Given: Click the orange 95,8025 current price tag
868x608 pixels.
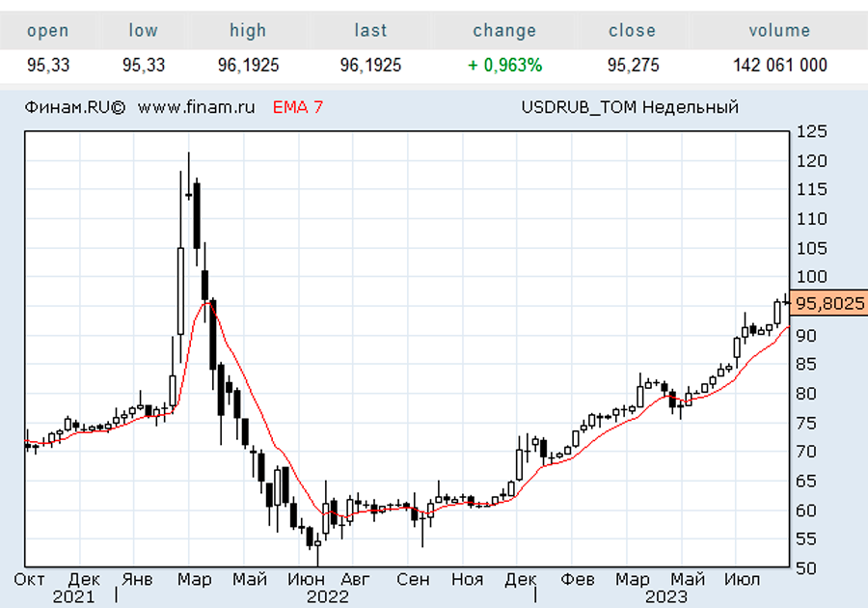Looking at the screenshot, I should 828,304.
